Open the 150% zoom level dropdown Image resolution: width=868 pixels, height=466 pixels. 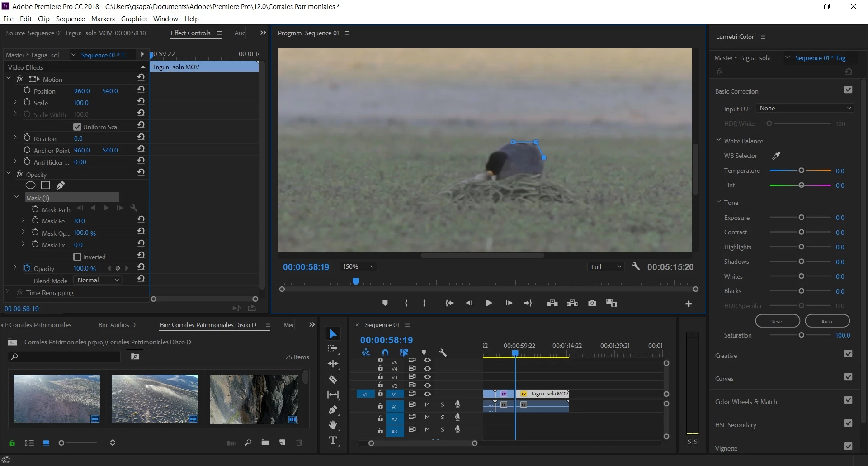(359, 267)
